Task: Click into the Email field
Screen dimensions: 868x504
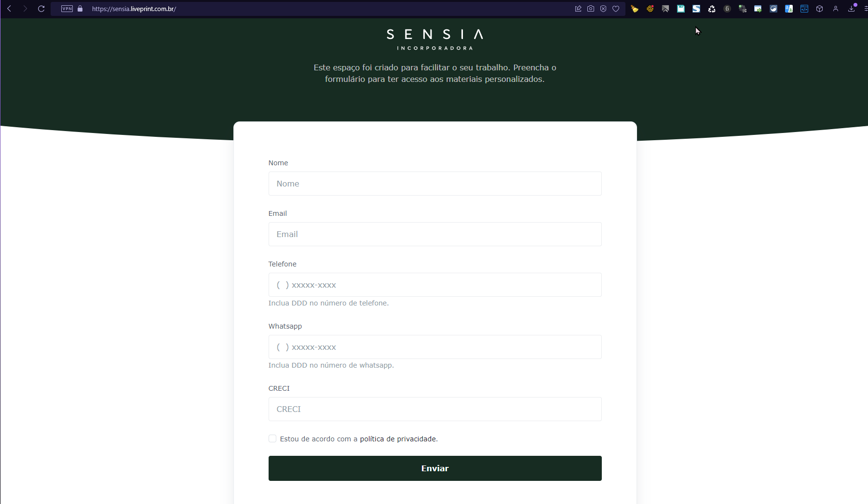Action: click(435, 234)
